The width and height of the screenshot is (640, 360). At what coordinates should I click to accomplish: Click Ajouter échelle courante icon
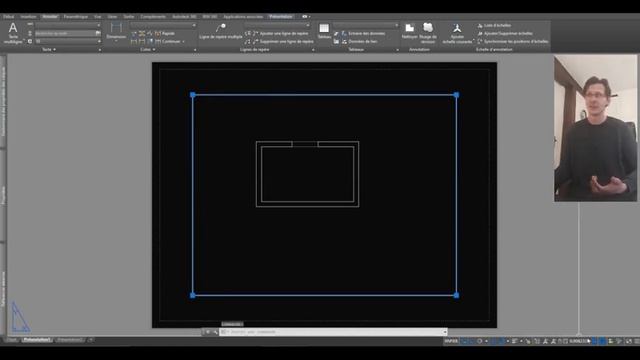pos(457,33)
